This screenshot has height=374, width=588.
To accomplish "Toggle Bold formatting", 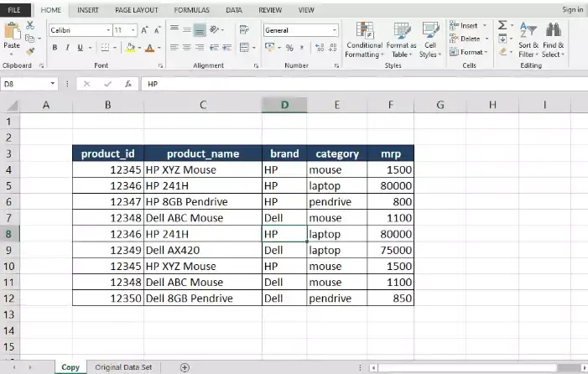I will tap(55, 48).
